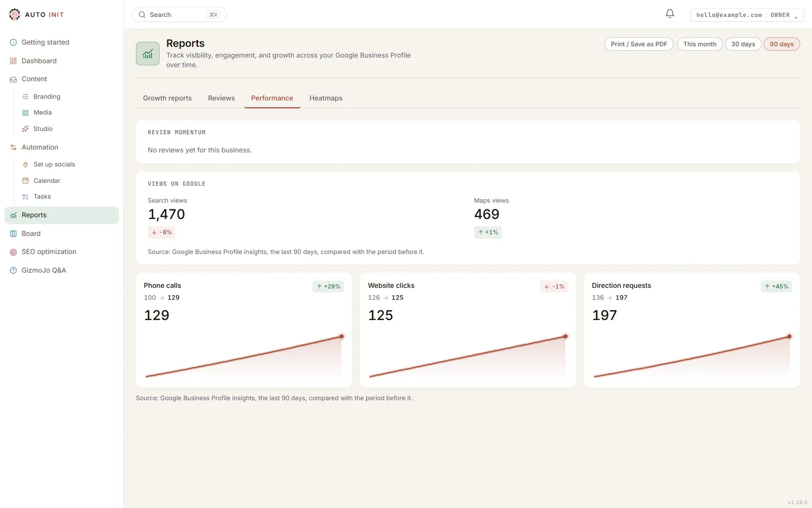Go to Dashboard
This screenshot has height=508, width=812.
(62, 61)
